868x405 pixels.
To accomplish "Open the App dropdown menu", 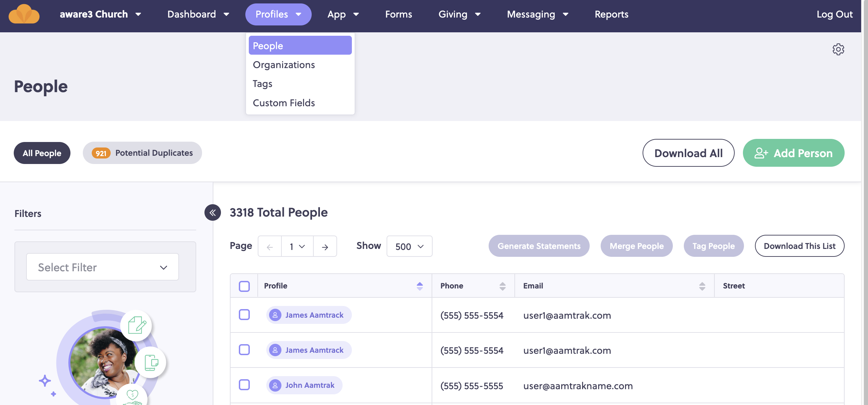I will (343, 14).
